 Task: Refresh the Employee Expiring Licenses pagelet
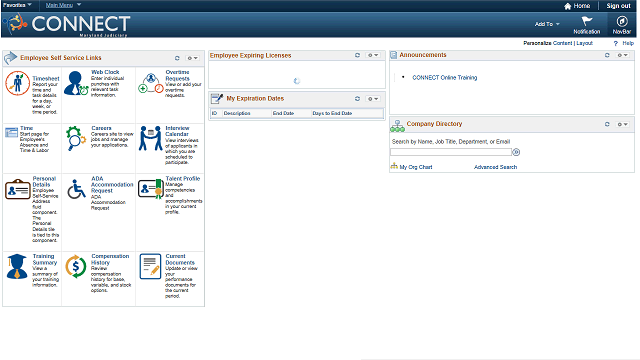(x=357, y=55)
